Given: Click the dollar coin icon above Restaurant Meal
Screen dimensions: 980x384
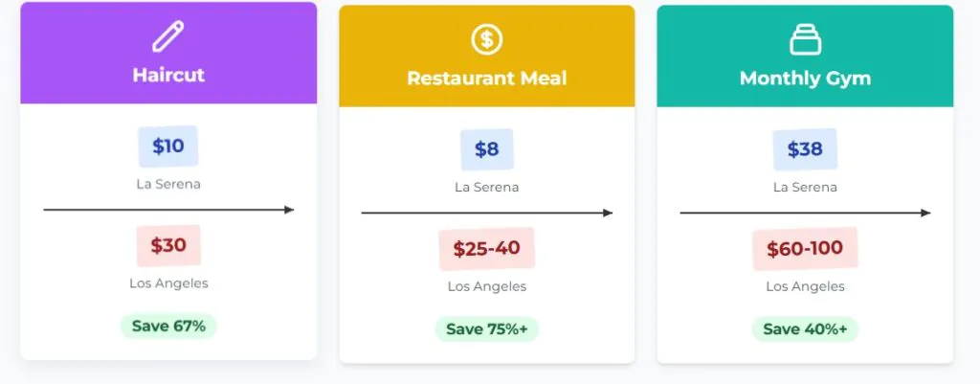Looking at the screenshot, I should (487, 39).
